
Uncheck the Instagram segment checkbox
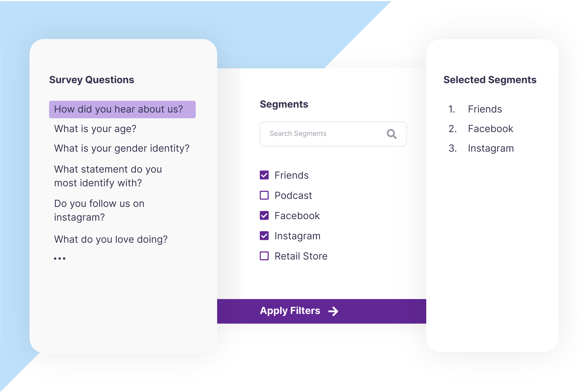point(264,236)
